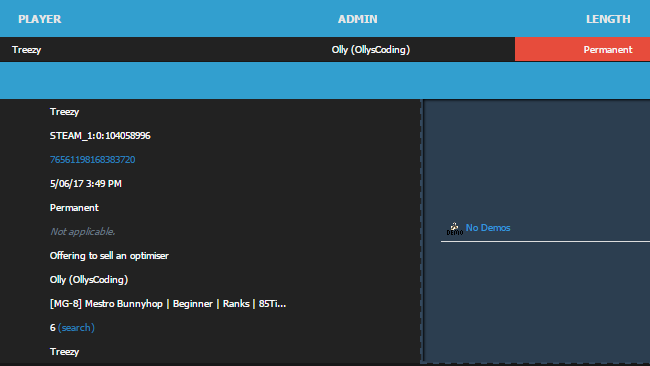This screenshot has width=650, height=366.
Task: Click the ban date 5/06/17 3:49 PM
Action: click(x=86, y=184)
